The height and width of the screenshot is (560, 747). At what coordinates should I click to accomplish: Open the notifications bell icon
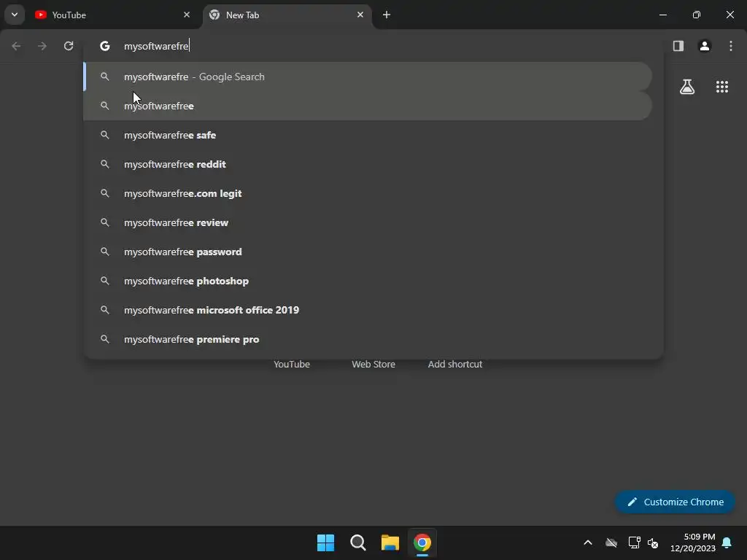727,542
